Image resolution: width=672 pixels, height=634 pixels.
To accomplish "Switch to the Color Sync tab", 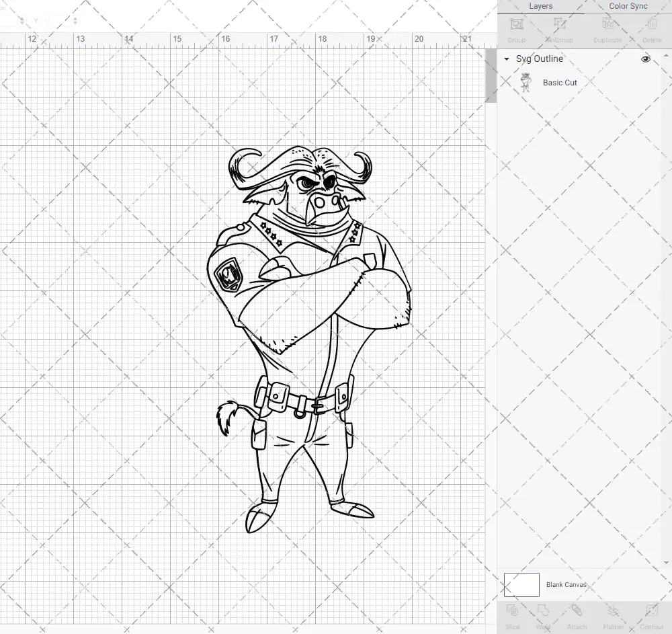I will pyautogui.click(x=628, y=6).
